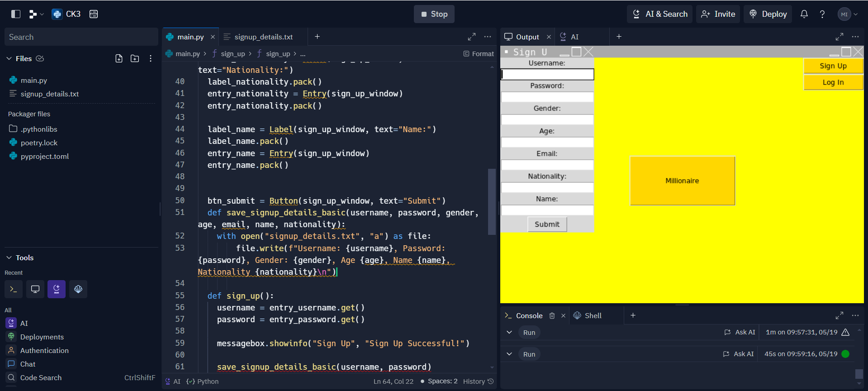Clear console trash icon
868x391 pixels.
click(552, 315)
